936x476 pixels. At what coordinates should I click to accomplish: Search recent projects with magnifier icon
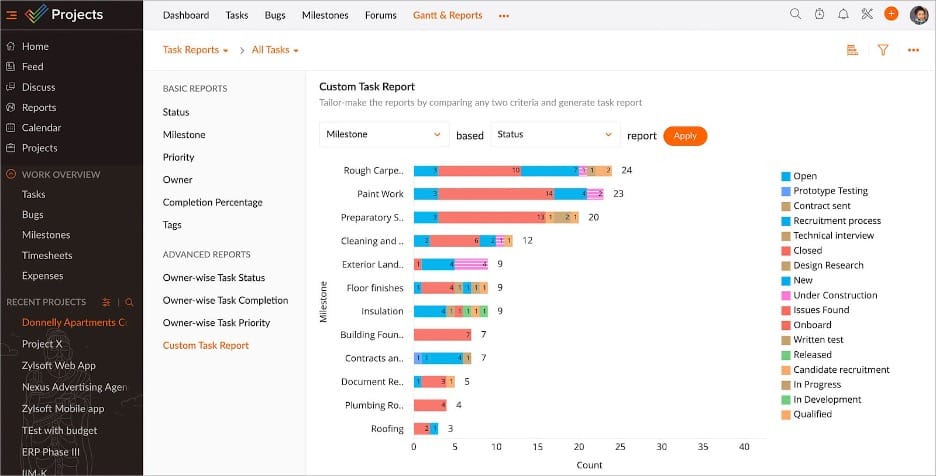click(x=129, y=302)
